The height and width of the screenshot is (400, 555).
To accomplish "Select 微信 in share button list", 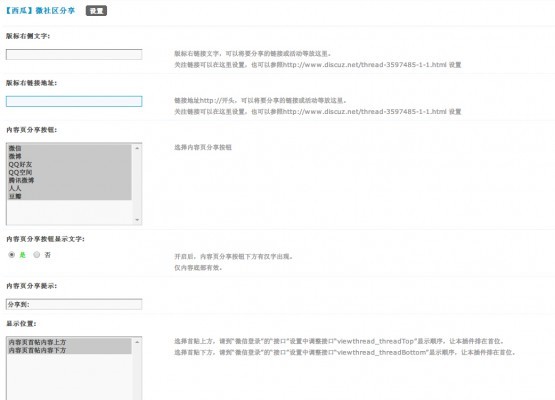I will pos(70,148).
